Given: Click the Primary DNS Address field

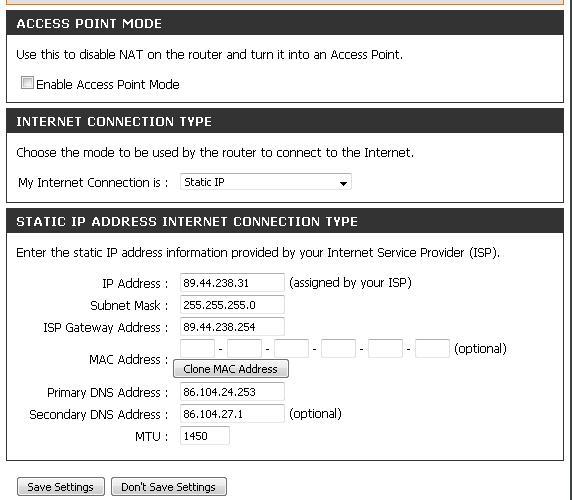Looking at the screenshot, I should point(232,392).
